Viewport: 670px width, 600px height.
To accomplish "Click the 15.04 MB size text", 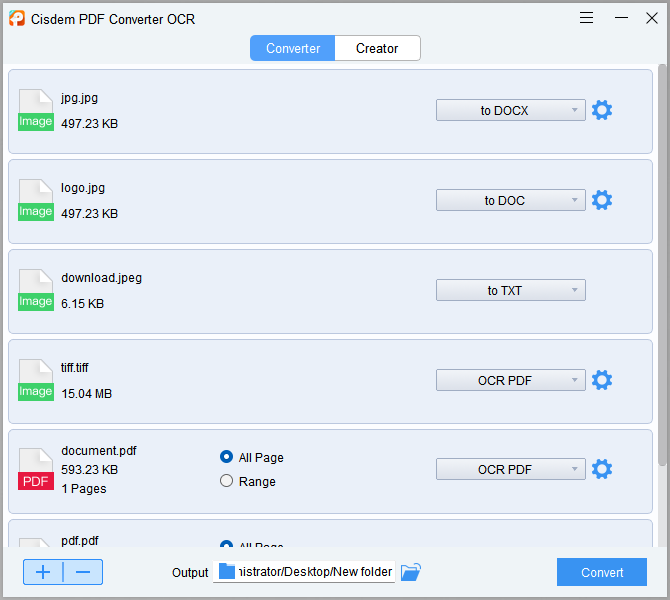I will pyautogui.click(x=86, y=394).
